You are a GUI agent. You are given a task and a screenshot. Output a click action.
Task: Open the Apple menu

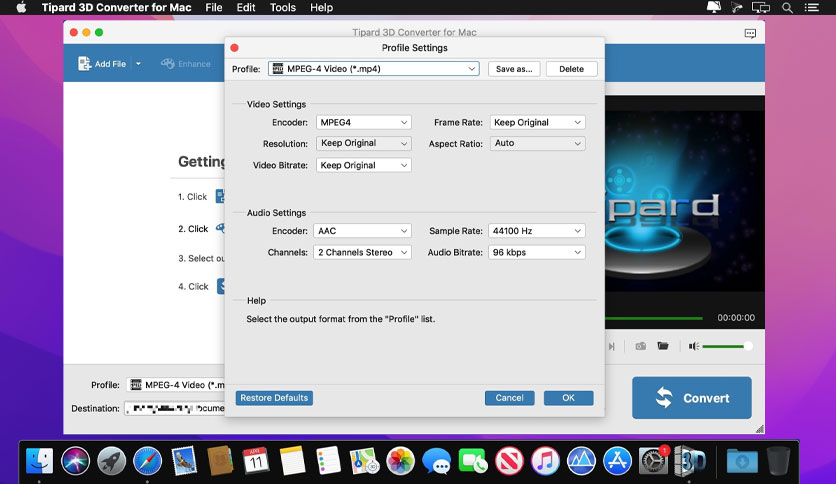coord(21,7)
